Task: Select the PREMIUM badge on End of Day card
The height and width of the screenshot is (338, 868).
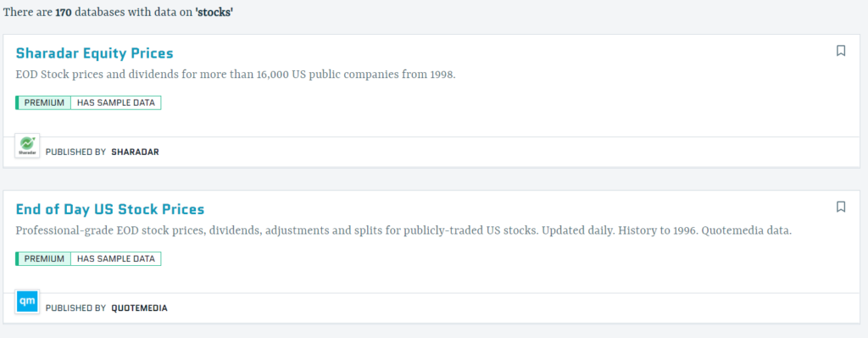Action: (x=44, y=259)
